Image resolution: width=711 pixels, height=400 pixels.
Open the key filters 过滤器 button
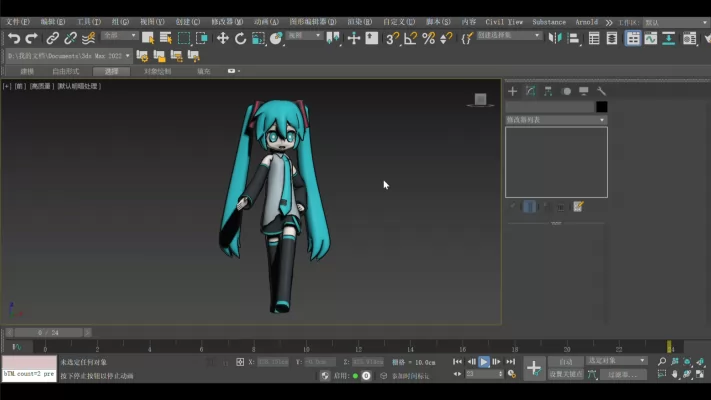[623, 375]
